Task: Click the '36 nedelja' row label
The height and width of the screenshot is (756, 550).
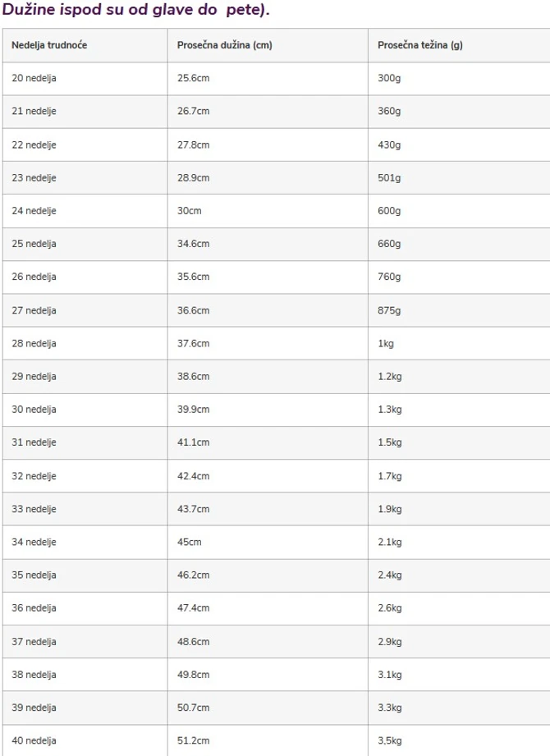Action: click(x=34, y=608)
